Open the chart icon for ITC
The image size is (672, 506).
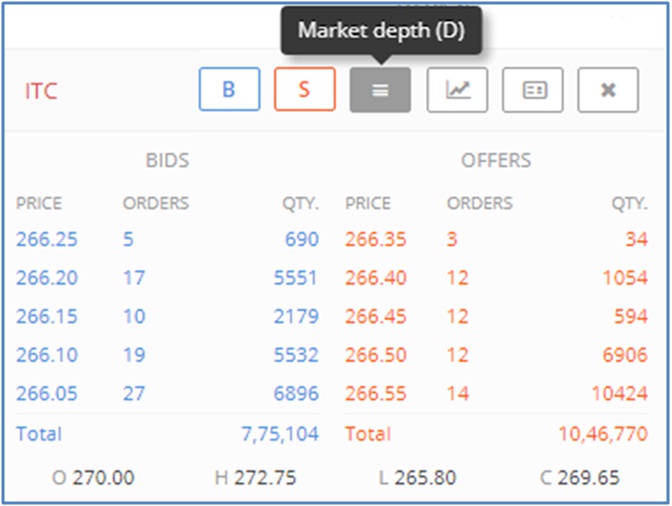pyautogui.click(x=457, y=90)
